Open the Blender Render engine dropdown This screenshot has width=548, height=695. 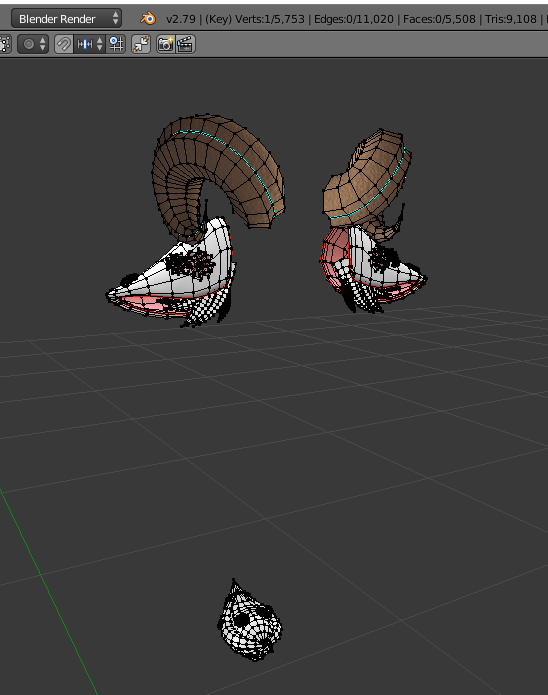66,19
